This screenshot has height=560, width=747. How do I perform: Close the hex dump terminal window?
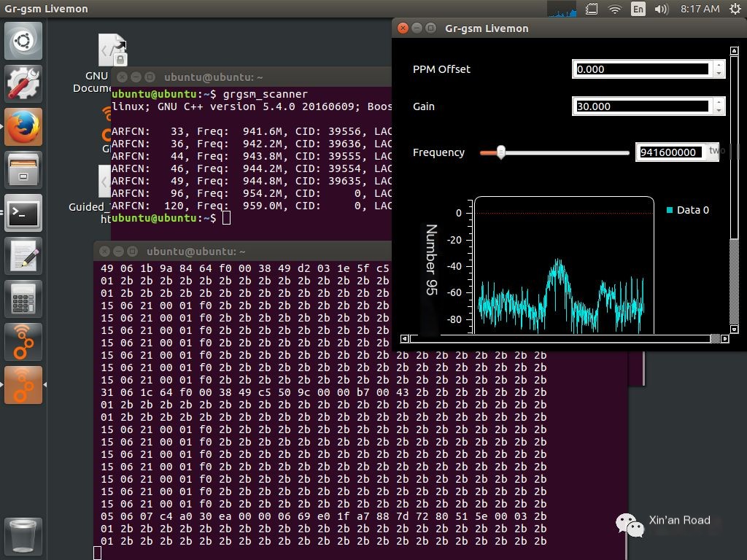tap(105, 251)
